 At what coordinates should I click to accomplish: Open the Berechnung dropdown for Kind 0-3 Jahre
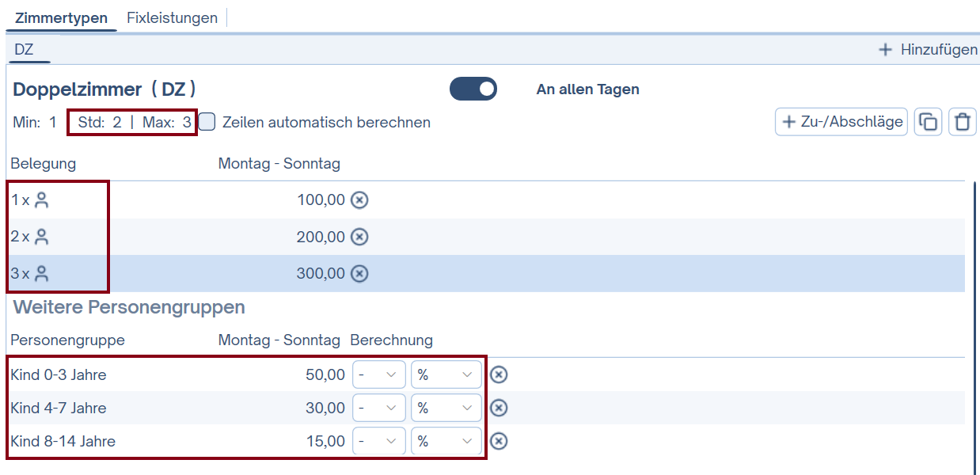378,374
